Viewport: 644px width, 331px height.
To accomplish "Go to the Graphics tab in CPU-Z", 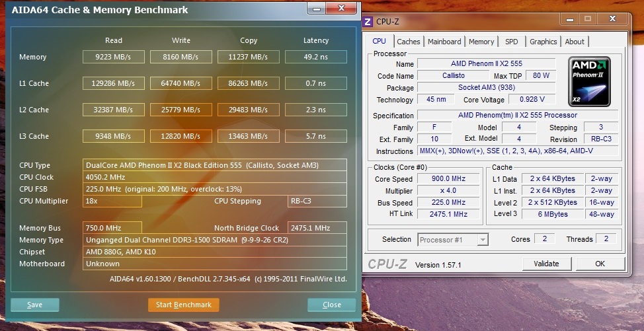I will point(543,42).
